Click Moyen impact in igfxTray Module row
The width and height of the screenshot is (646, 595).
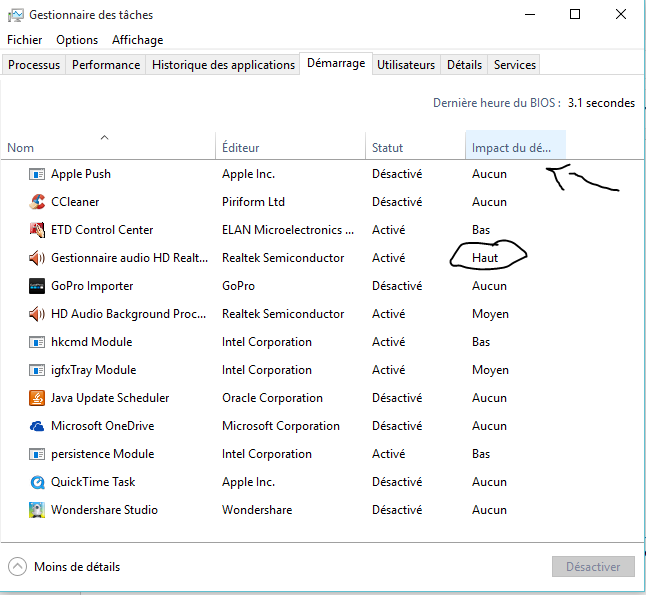(x=490, y=370)
